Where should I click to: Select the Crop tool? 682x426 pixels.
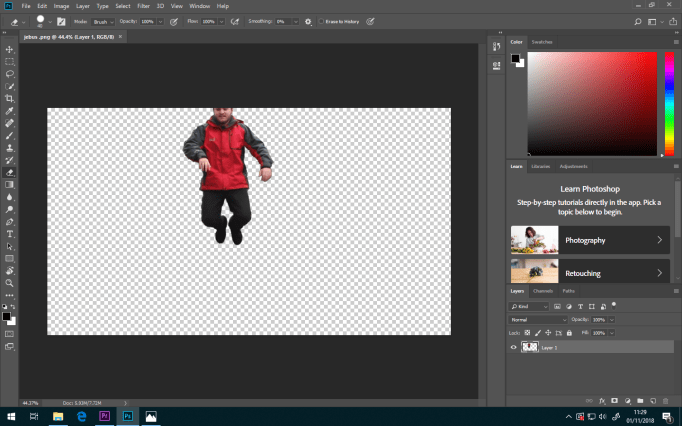pyautogui.click(x=10, y=99)
